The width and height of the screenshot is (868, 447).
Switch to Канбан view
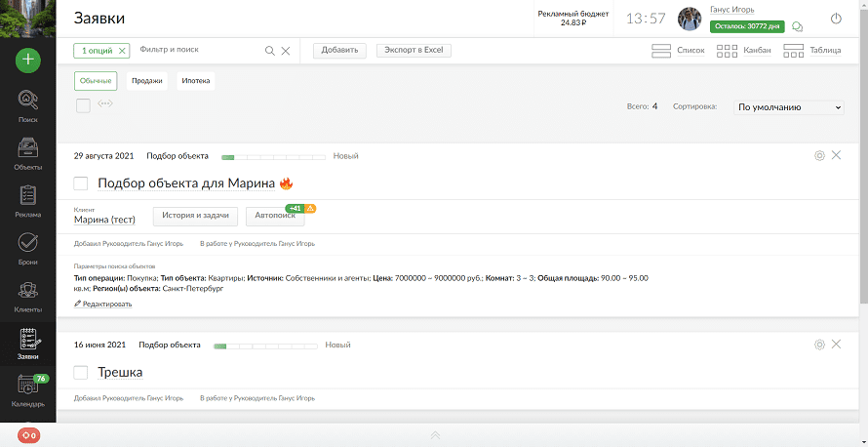tap(744, 51)
